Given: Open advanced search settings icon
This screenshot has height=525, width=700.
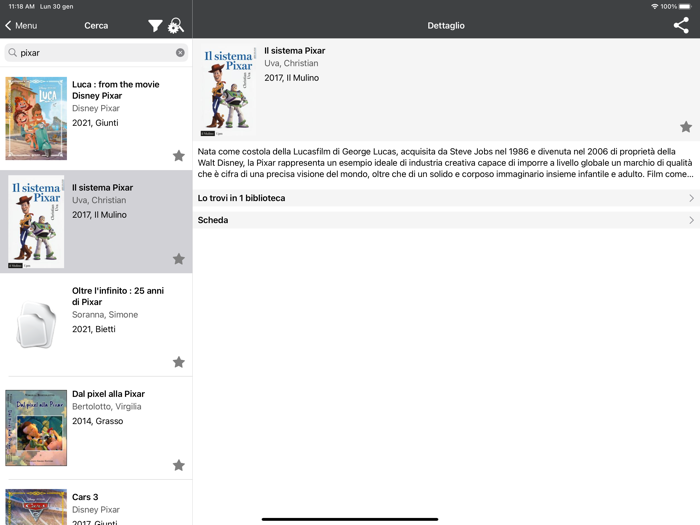Looking at the screenshot, I should (x=175, y=25).
